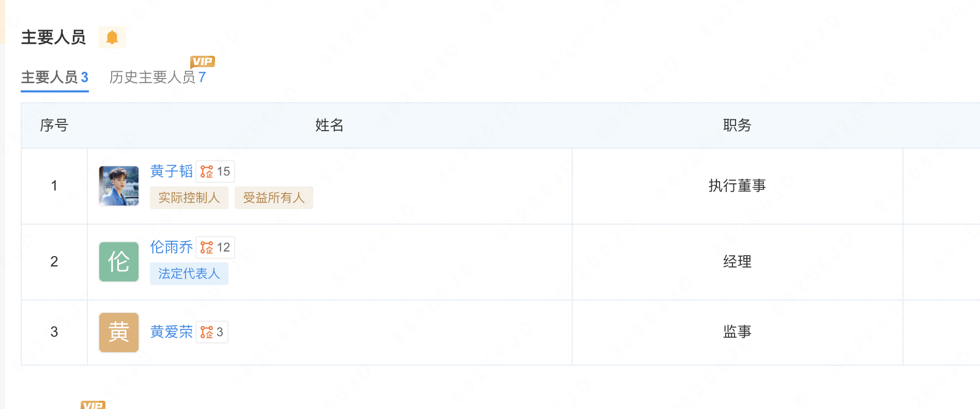
Task: Click the 姓名 column header
Action: (x=329, y=125)
